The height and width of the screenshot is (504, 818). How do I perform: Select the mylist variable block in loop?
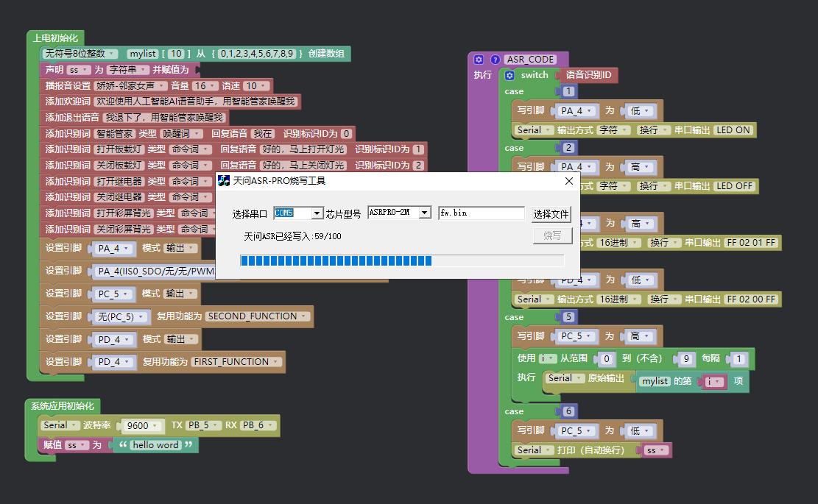655,382
